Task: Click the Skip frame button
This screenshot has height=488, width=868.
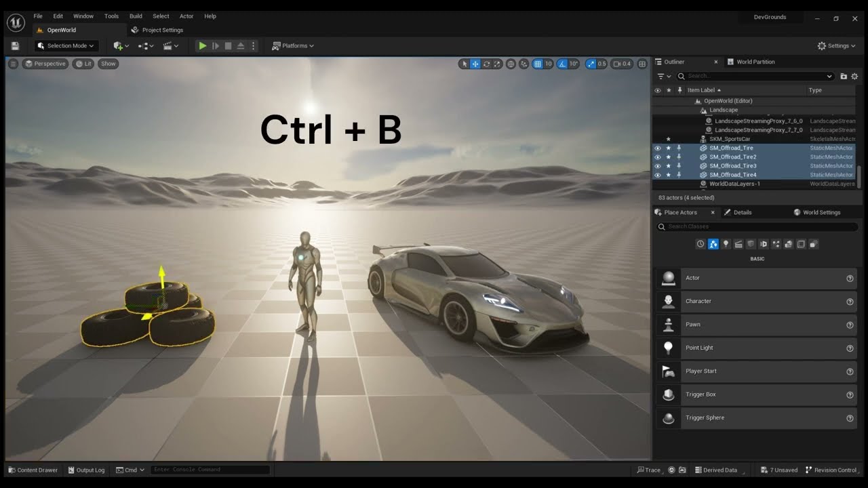Action: (216, 45)
